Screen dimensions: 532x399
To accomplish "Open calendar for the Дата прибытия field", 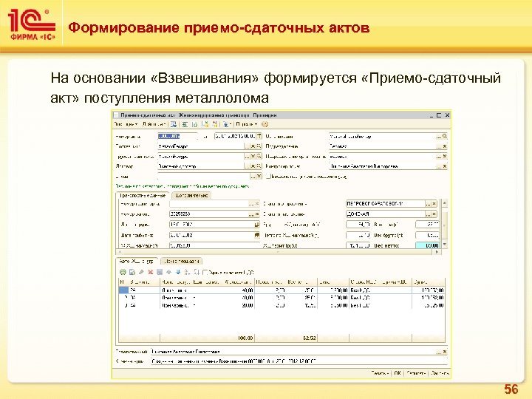I will (x=257, y=235).
